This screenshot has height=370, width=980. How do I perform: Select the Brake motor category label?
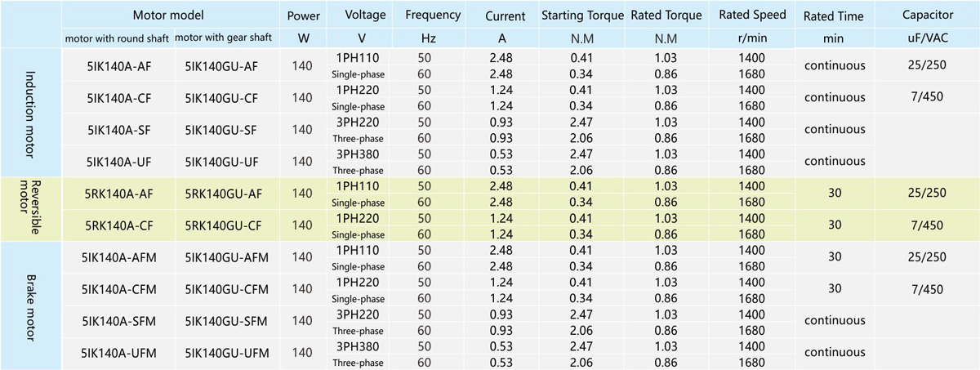[30, 304]
